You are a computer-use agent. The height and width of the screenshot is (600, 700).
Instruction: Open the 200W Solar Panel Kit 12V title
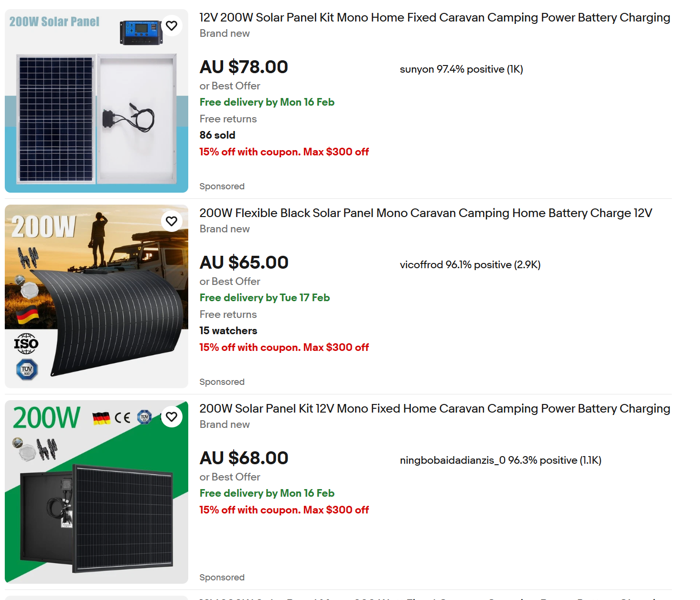[434, 409]
